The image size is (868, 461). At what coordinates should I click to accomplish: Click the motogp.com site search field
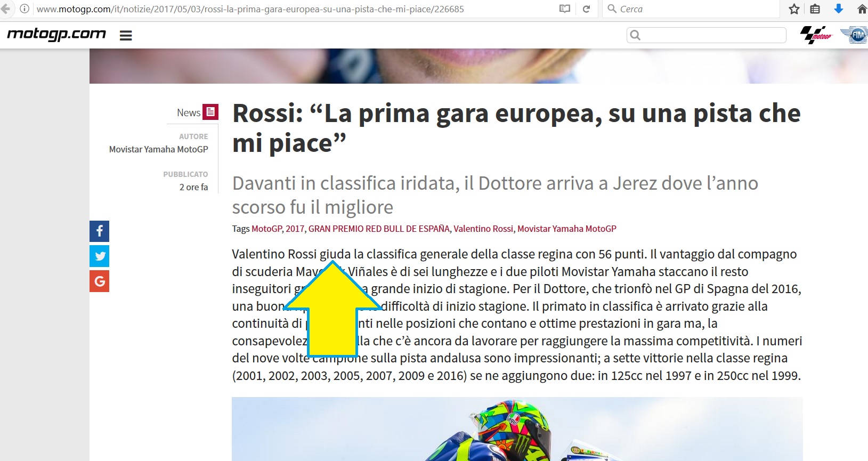[707, 35]
